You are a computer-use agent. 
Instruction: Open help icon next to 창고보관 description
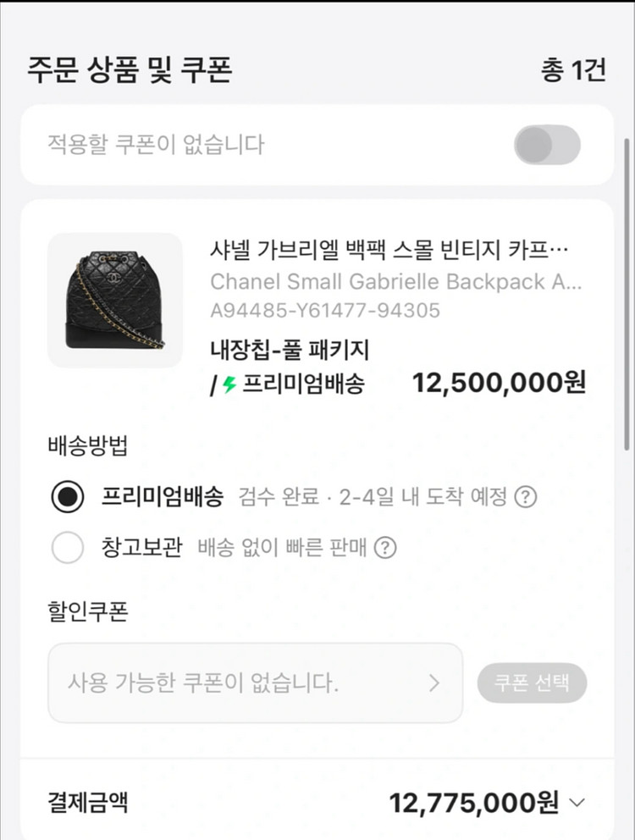pyautogui.click(x=384, y=548)
